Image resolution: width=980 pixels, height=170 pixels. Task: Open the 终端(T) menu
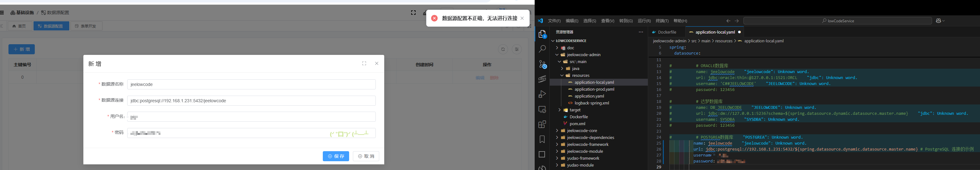point(662,21)
